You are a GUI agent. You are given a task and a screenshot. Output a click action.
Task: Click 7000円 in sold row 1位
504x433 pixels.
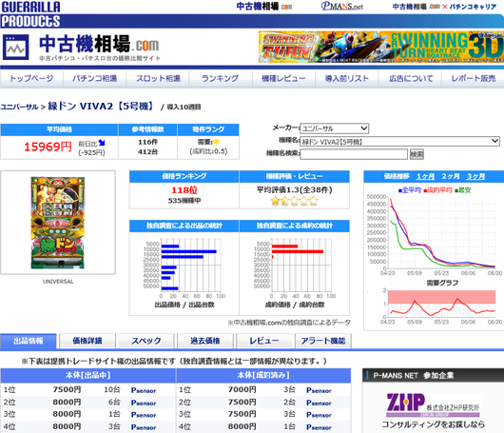click(242, 390)
